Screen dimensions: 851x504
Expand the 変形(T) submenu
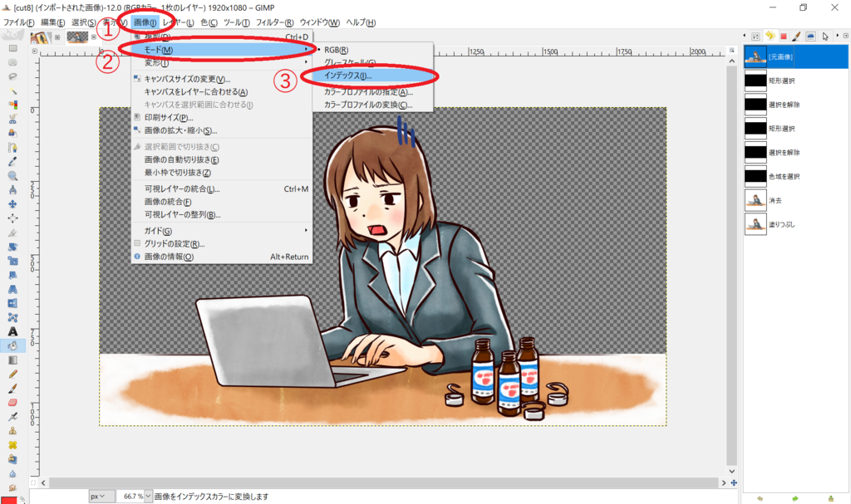(222, 63)
